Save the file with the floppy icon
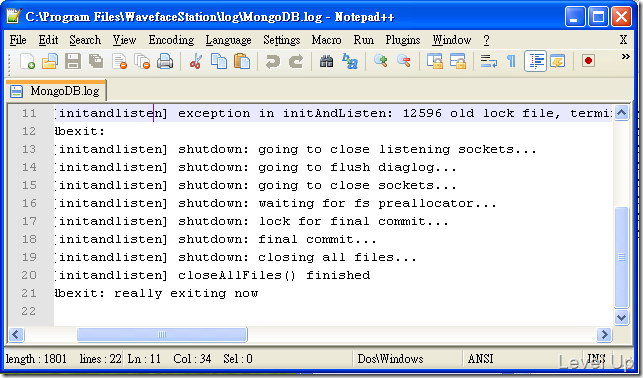643x378 pixels. [73, 61]
